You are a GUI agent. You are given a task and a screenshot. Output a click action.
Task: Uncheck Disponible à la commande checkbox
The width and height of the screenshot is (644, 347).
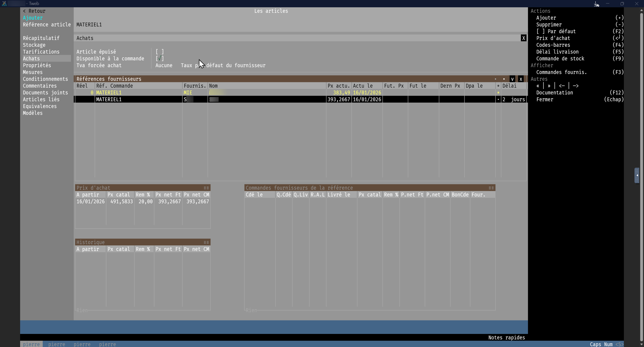click(x=159, y=59)
